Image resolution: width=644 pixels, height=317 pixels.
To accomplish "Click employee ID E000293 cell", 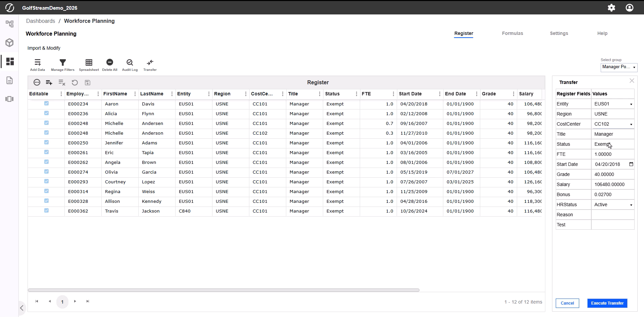I will coord(83,182).
